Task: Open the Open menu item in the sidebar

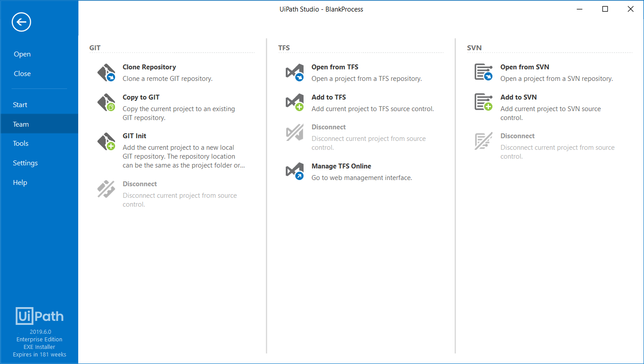Action: click(22, 54)
